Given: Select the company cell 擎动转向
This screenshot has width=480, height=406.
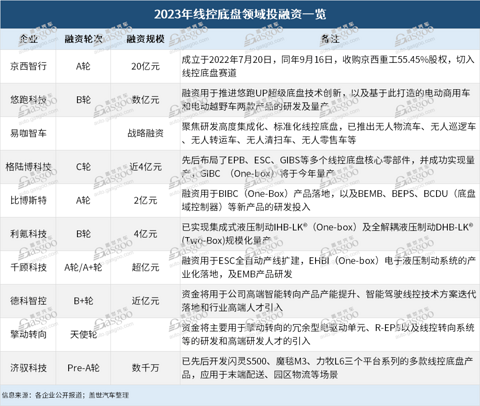Looking at the screenshot, I should pyautogui.click(x=28, y=334).
